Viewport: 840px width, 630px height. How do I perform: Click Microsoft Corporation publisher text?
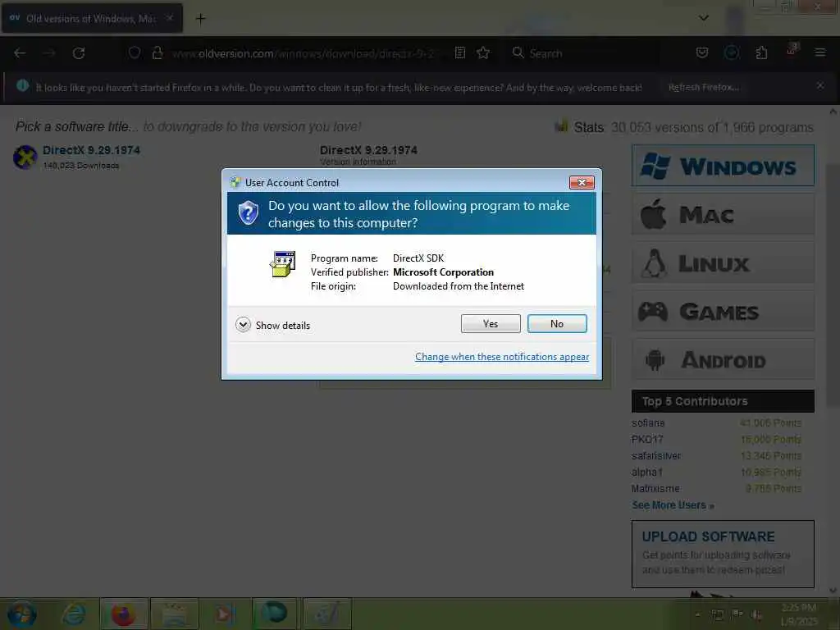(x=443, y=272)
